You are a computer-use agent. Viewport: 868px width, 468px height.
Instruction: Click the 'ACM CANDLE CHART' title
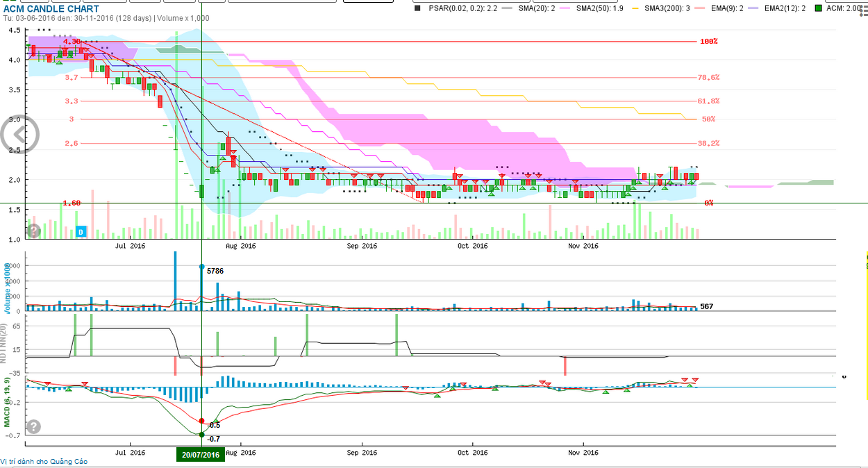tap(51, 9)
